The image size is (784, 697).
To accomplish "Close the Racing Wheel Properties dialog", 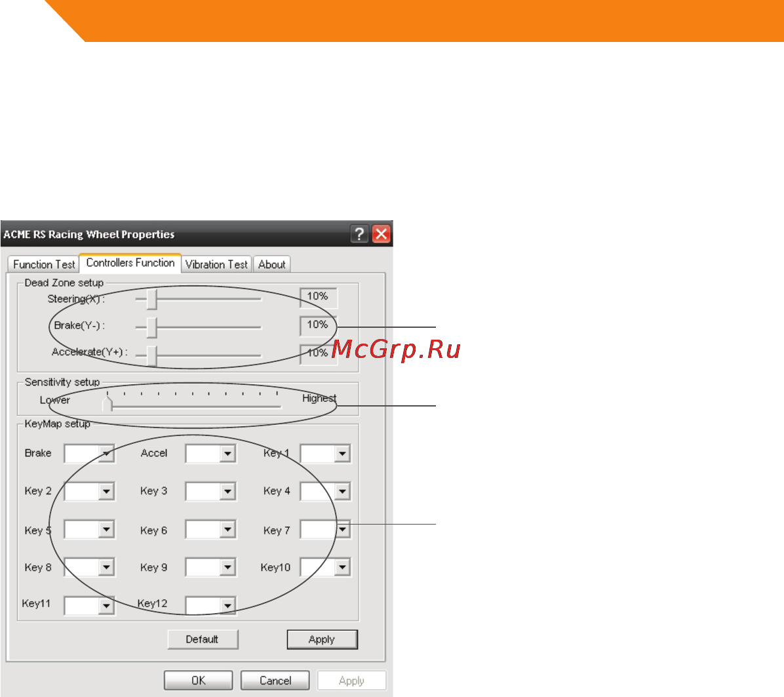I will [382, 233].
